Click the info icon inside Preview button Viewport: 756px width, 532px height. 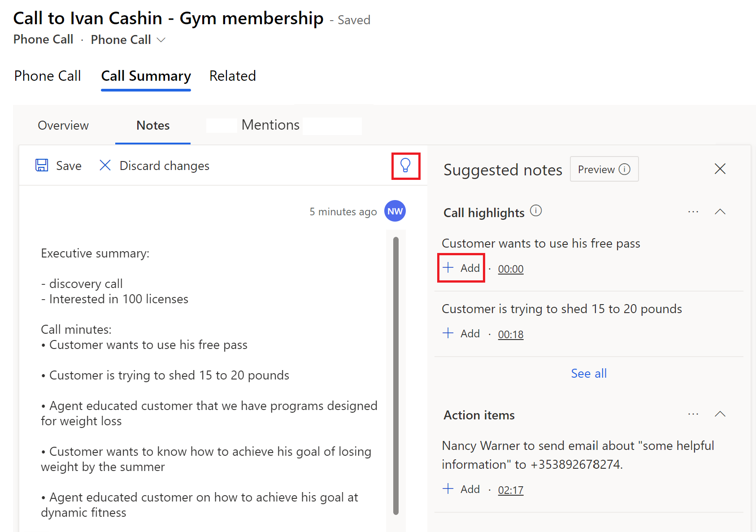pyautogui.click(x=625, y=169)
